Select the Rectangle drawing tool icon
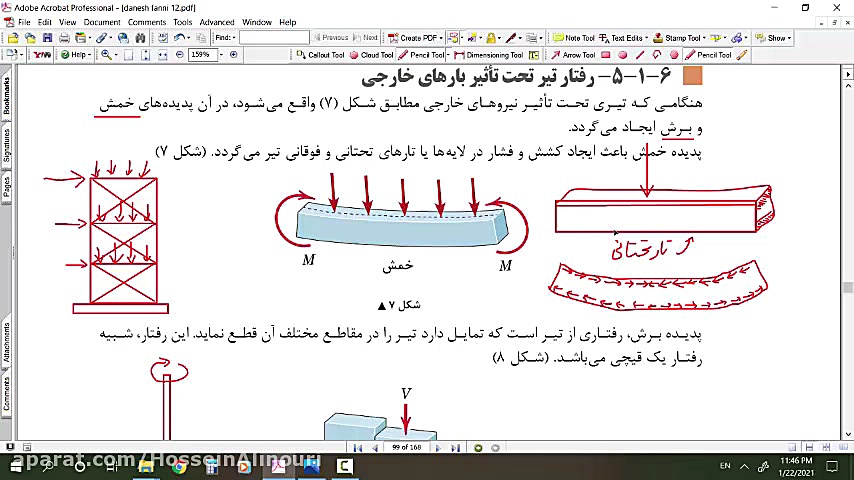 [x=606, y=55]
